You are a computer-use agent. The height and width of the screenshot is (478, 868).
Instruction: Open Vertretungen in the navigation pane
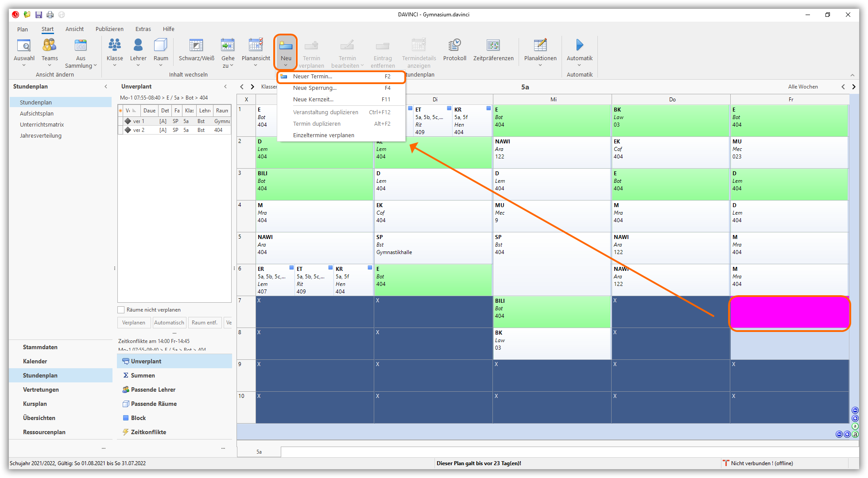41,389
